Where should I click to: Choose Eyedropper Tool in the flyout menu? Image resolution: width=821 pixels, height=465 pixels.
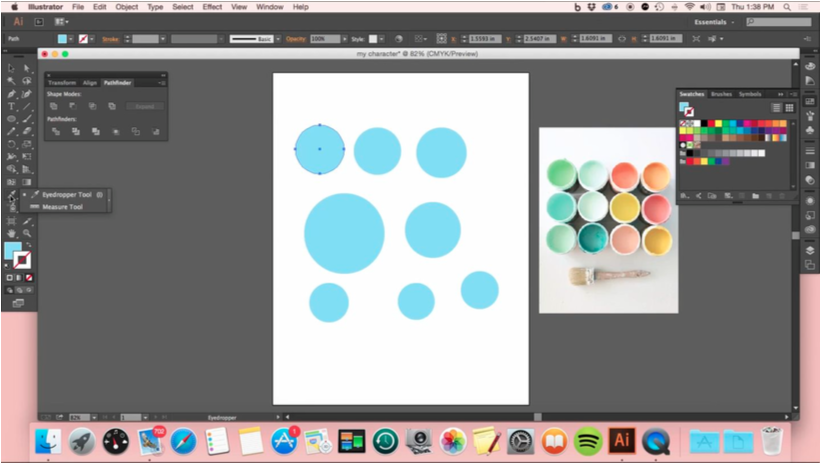tap(66, 195)
